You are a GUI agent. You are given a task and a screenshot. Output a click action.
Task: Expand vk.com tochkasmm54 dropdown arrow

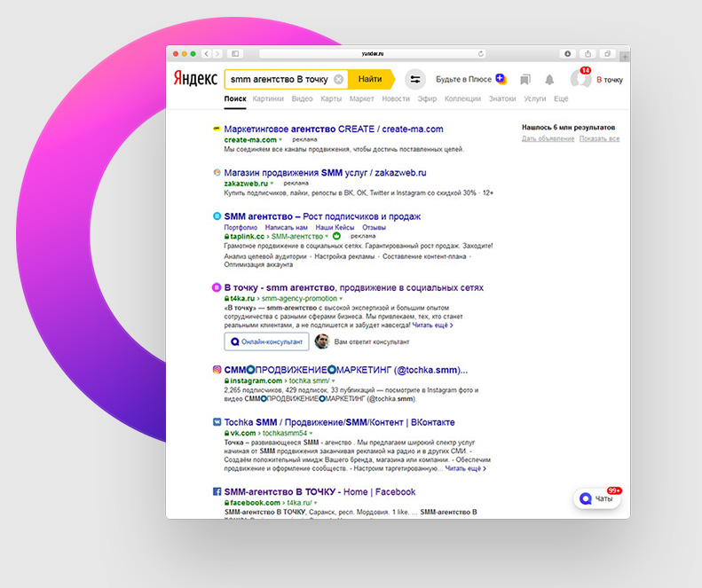pos(311,433)
